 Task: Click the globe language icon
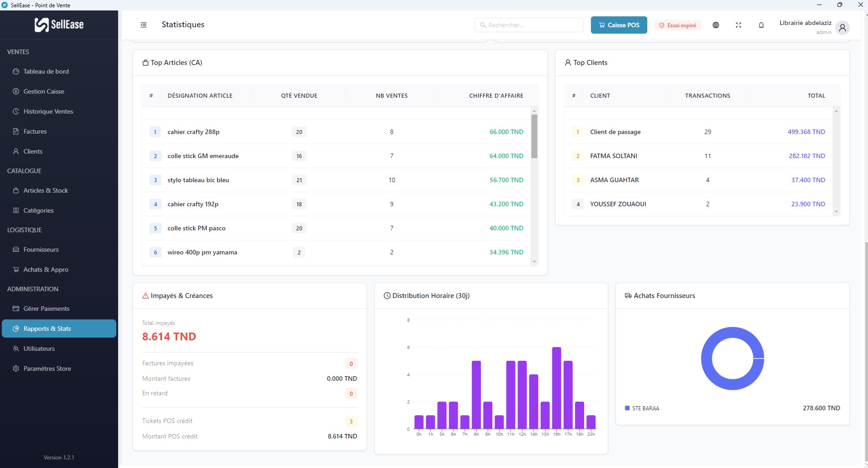coord(716,25)
